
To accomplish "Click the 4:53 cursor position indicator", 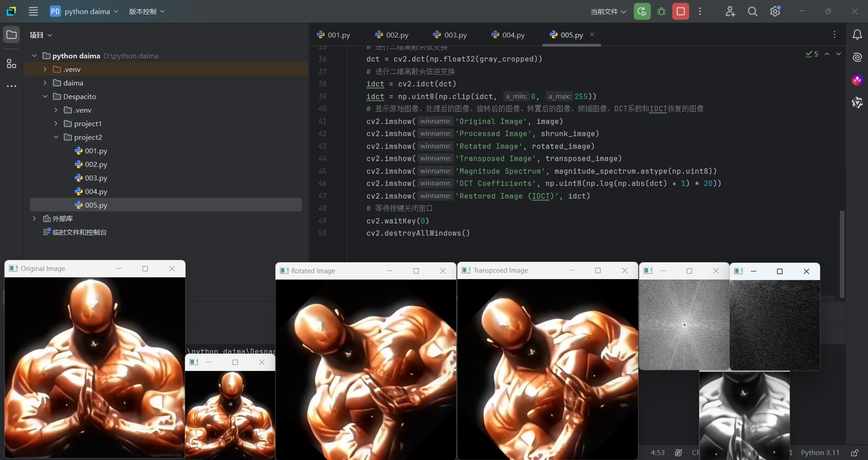I will coord(658,453).
